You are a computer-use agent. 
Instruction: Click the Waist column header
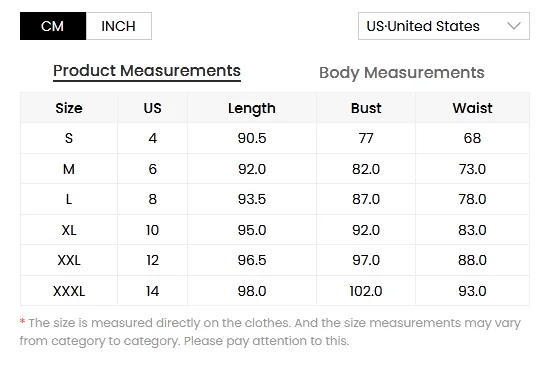point(472,108)
